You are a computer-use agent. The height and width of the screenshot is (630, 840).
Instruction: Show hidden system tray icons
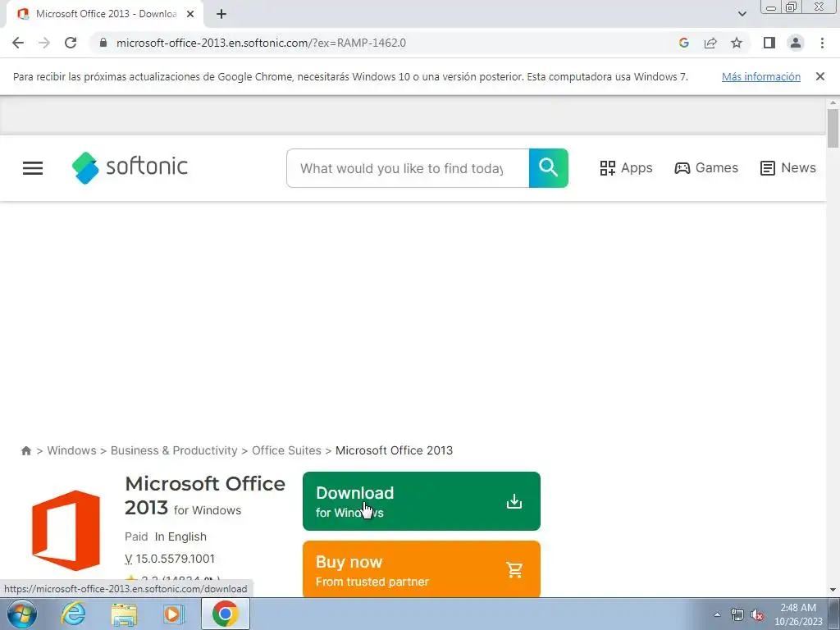tap(717, 614)
